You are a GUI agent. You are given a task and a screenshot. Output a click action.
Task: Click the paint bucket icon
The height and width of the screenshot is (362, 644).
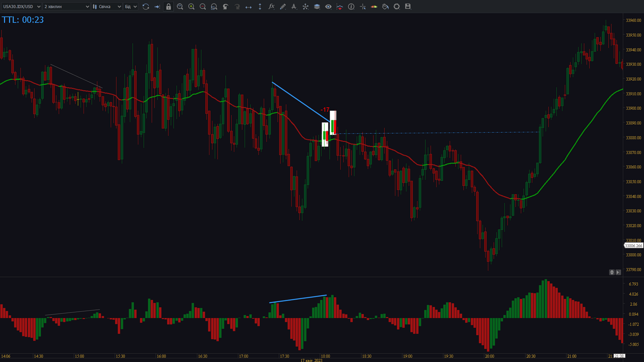pos(385,6)
